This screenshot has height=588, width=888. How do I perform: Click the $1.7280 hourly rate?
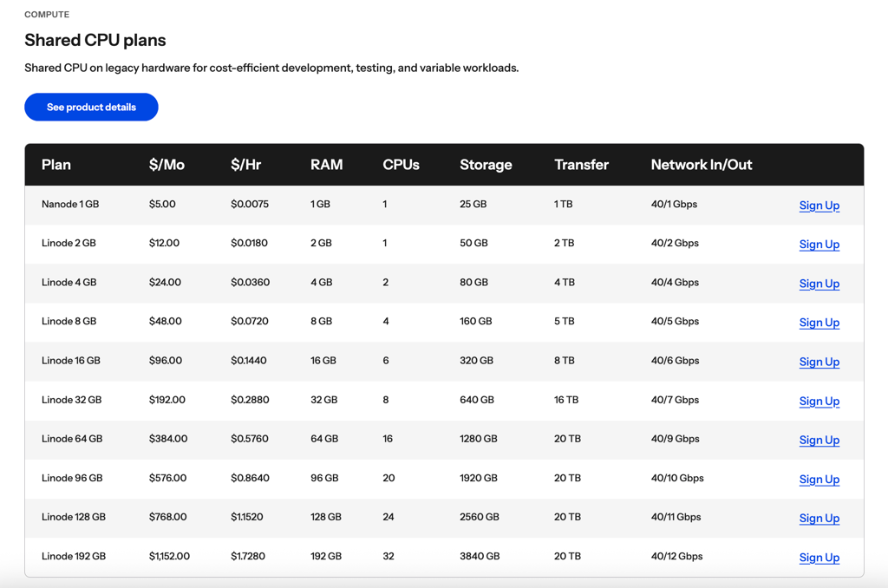247,556
